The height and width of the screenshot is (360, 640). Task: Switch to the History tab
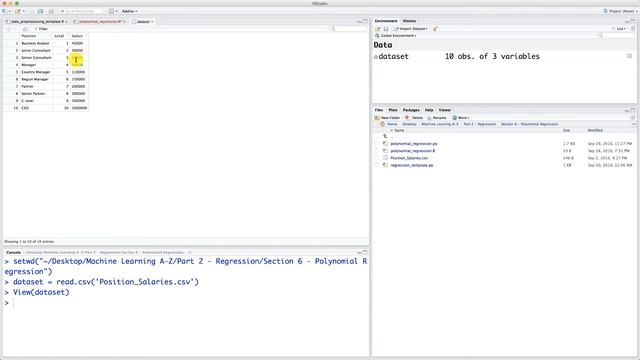(x=409, y=21)
